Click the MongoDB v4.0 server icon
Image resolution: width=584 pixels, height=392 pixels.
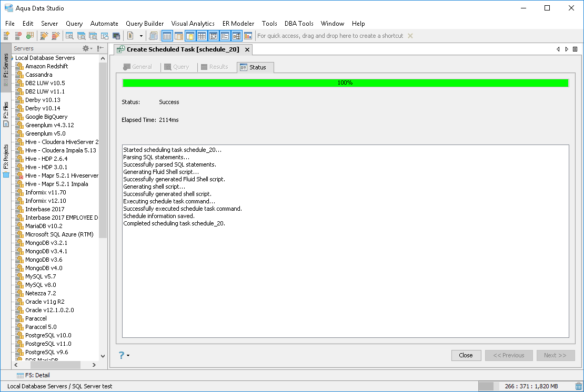(19, 268)
